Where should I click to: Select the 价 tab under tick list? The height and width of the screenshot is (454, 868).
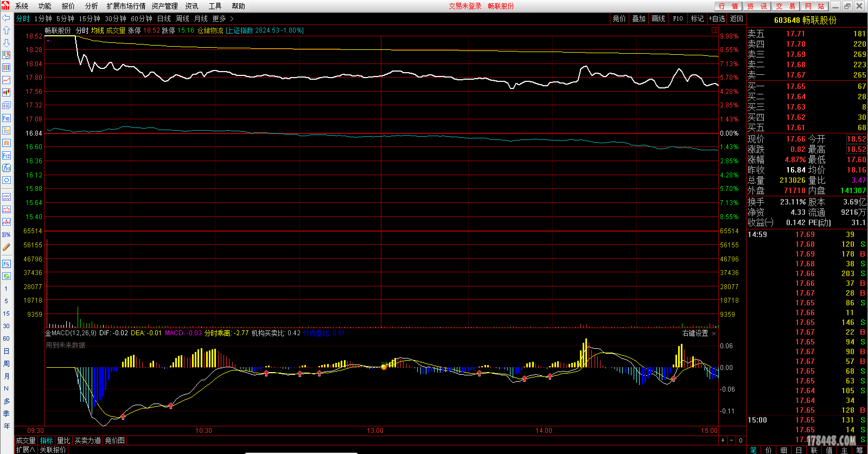pos(769,450)
